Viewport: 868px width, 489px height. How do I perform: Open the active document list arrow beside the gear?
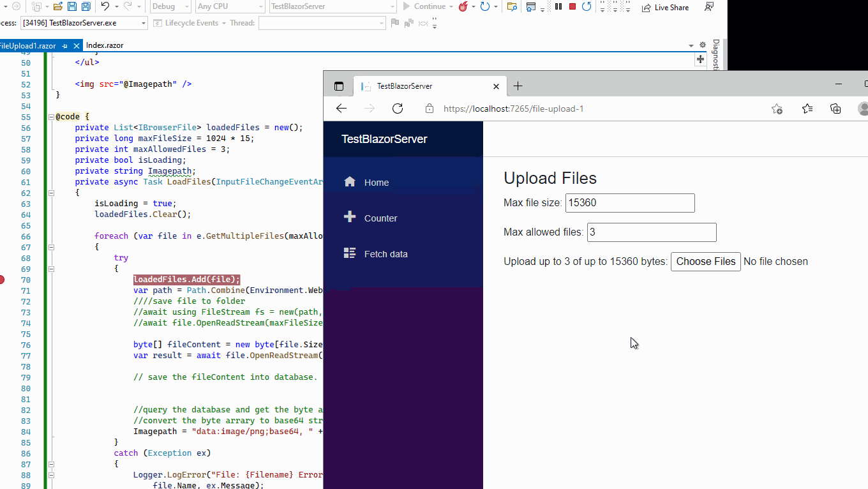(x=691, y=45)
